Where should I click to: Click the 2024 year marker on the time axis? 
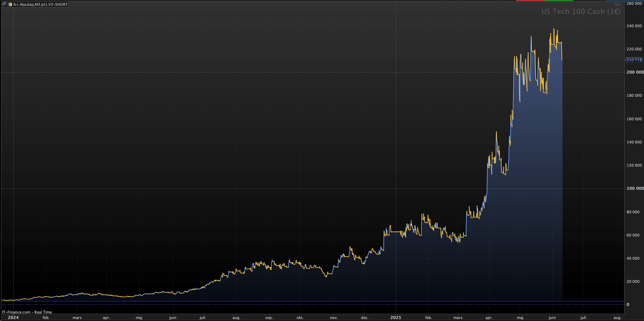tap(13, 317)
